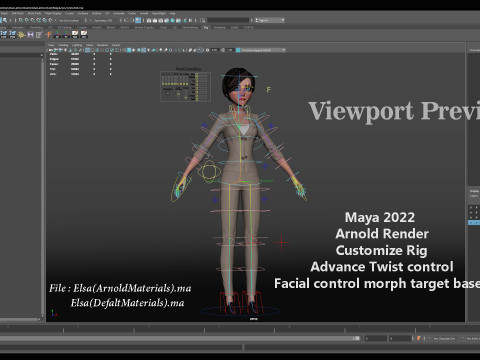Select the highlighted blue display layer row
The width and height of the screenshot is (480, 360).
click(474, 222)
